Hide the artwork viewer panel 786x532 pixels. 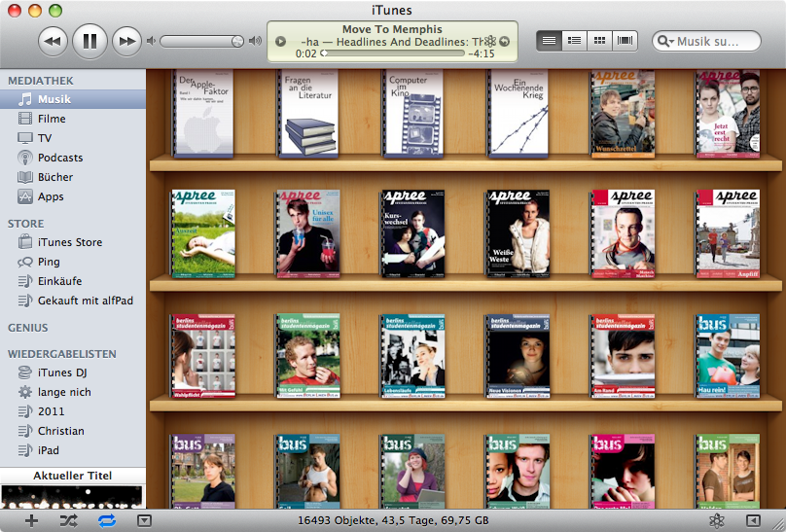pyautogui.click(x=144, y=521)
